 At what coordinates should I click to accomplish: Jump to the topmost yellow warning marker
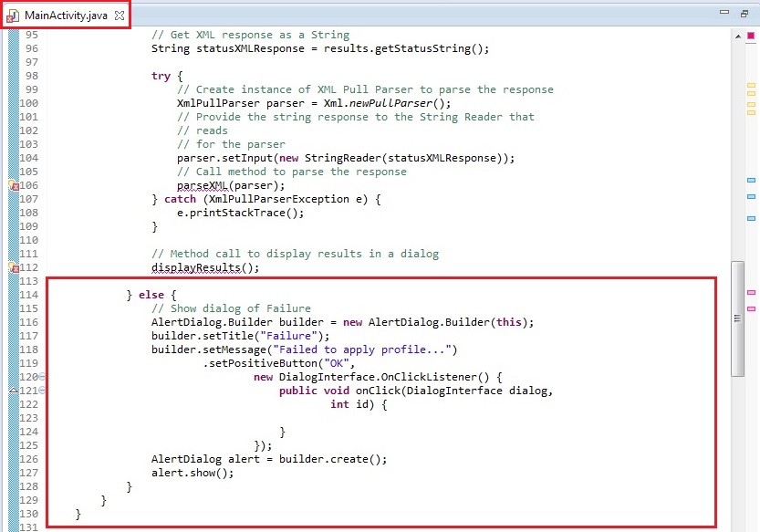[x=751, y=85]
